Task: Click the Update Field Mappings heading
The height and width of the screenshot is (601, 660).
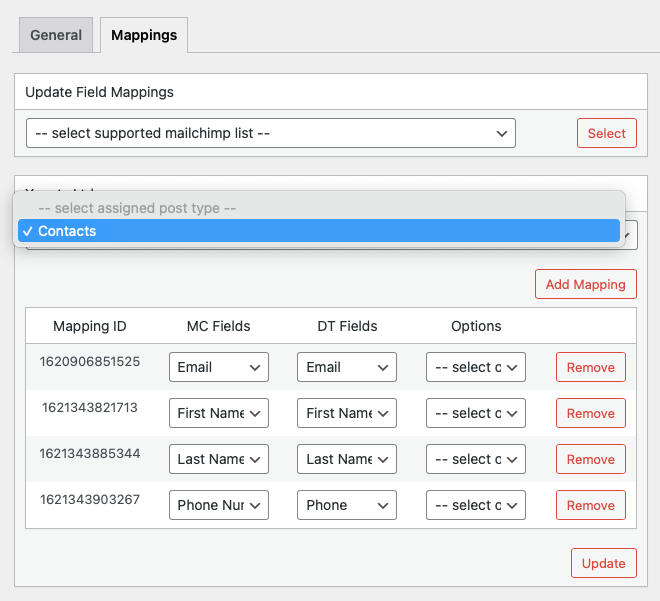Action: tap(99, 92)
